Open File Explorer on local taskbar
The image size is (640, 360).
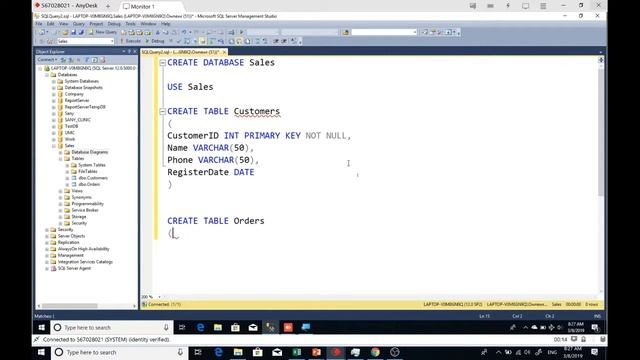point(238,352)
